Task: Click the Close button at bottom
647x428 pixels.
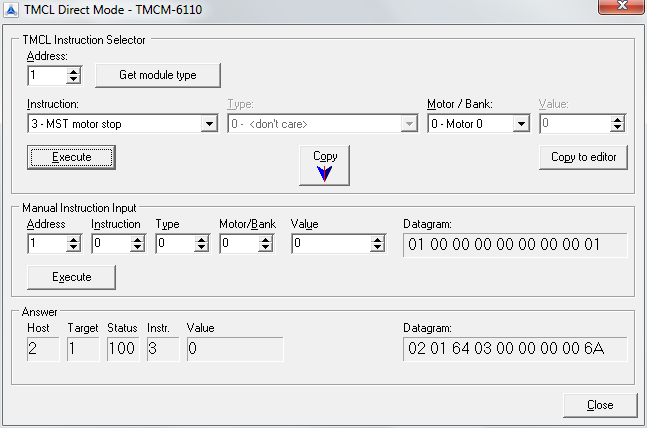Action: (x=600, y=405)
